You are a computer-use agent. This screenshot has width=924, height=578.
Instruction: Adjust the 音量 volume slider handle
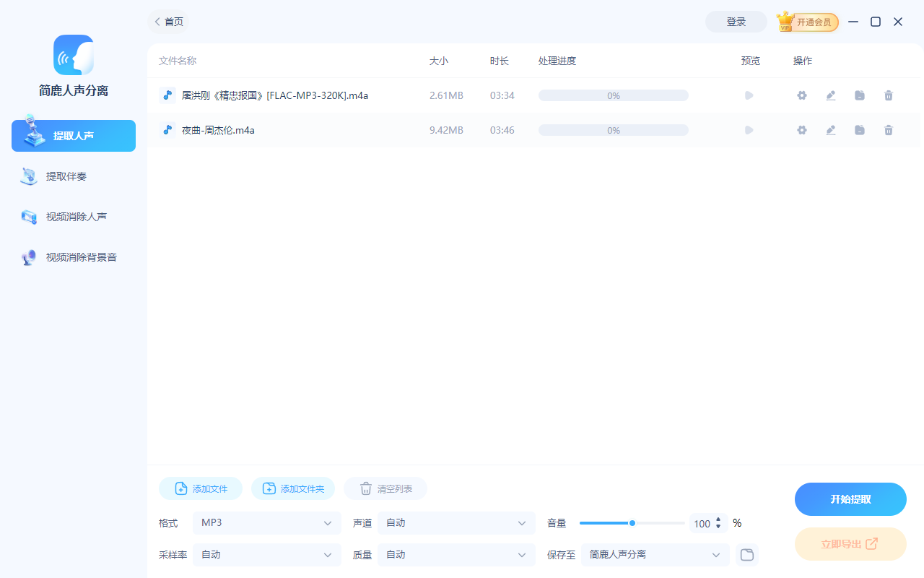[632, 523]
